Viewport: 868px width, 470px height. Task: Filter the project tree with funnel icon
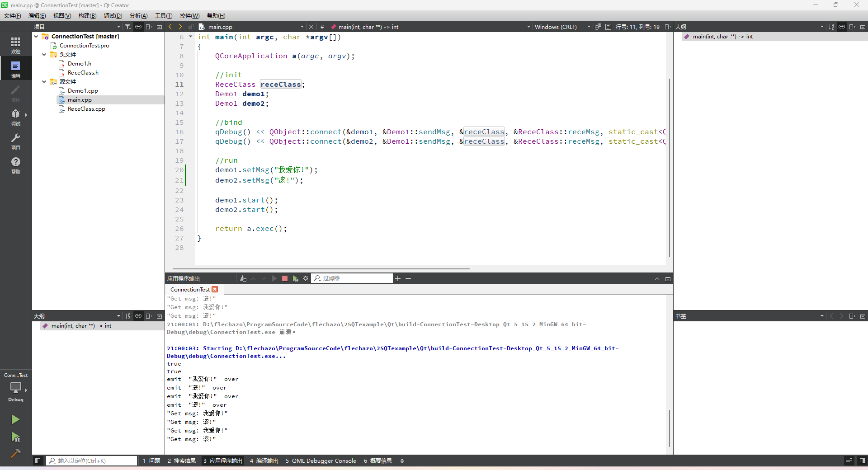coord(128,27)
